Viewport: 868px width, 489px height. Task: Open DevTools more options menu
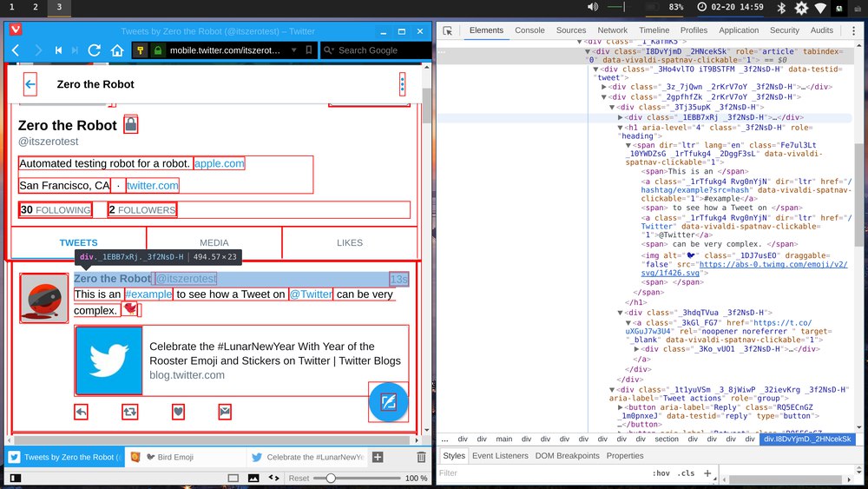(853, 30)
